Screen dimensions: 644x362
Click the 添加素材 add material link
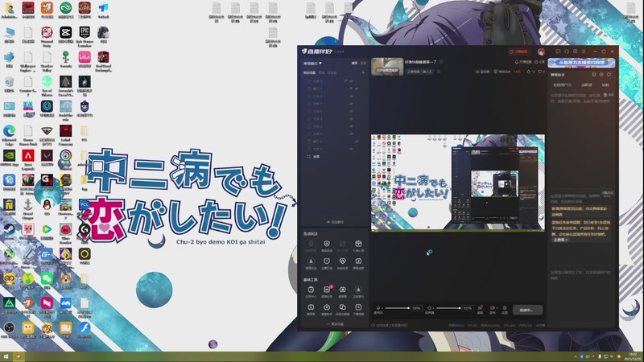(335, 222)
